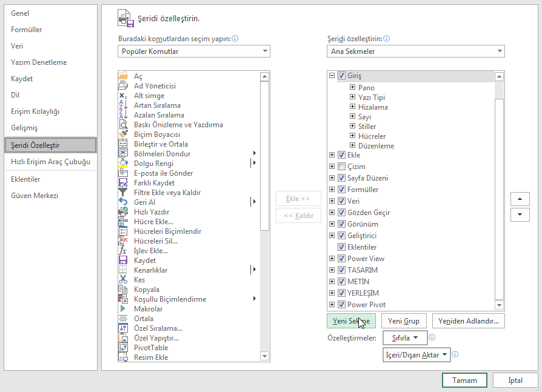The image size is (542, 392).
Task: Click the Dolgu Rengi paint bucket icon
Action: [x=123, y=163]
